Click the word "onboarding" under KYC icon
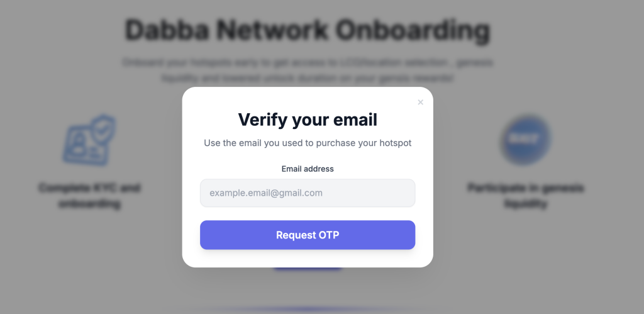Image resolution: width=644 pixels, height=314 pixels. pyautogui.click(x=89, y=203)
